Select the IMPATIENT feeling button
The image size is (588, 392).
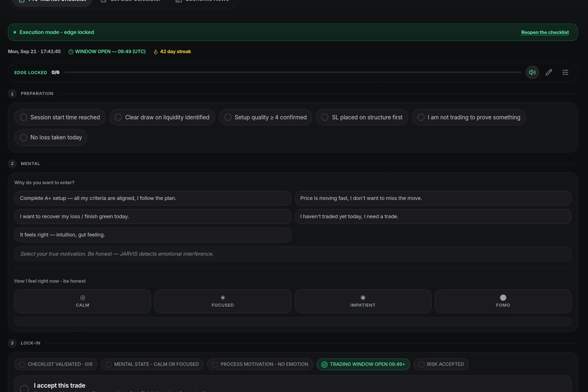pos(363,301)
